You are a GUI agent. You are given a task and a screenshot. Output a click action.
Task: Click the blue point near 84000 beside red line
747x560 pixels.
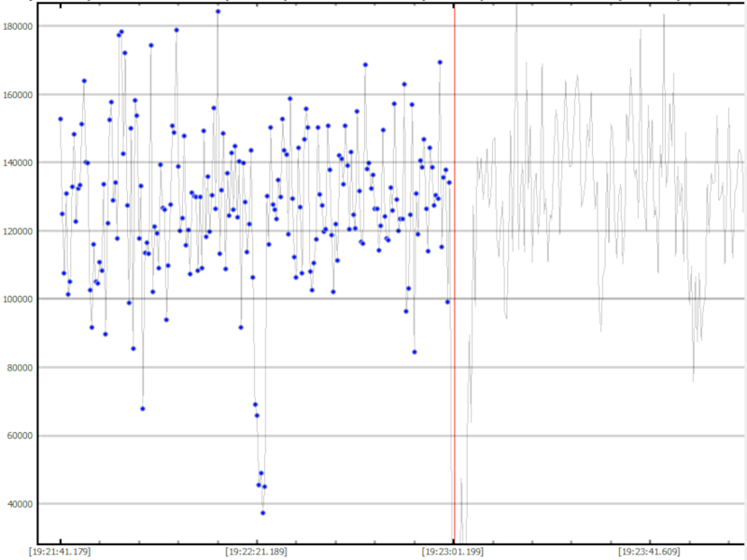415,352
